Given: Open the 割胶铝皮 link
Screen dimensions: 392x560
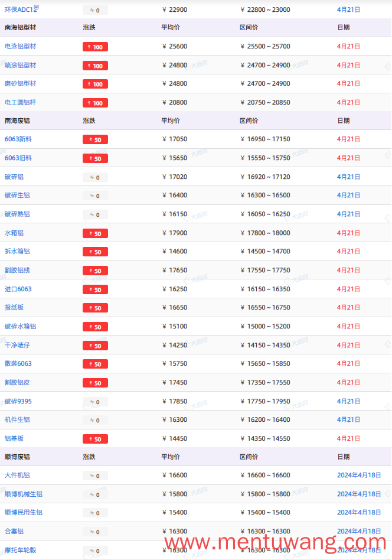Looking at the screenshot, I should click(x=17, y=383).
